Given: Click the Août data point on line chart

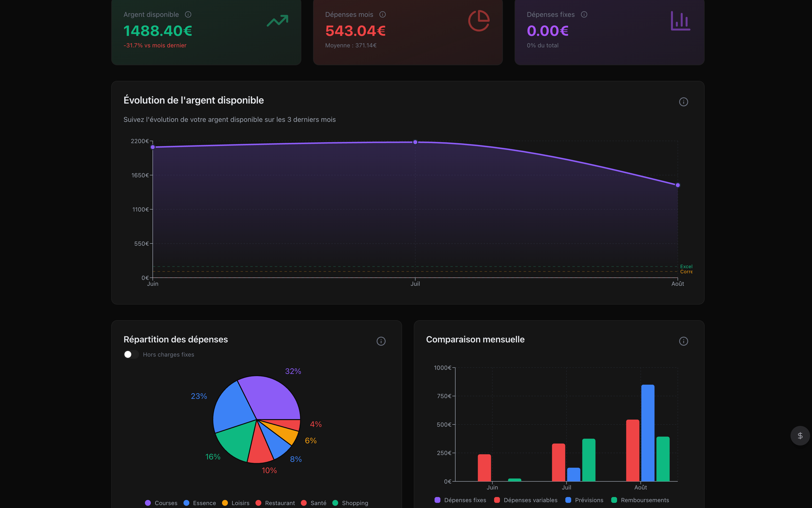Looking at the screenshot, I should click(678, 185).
